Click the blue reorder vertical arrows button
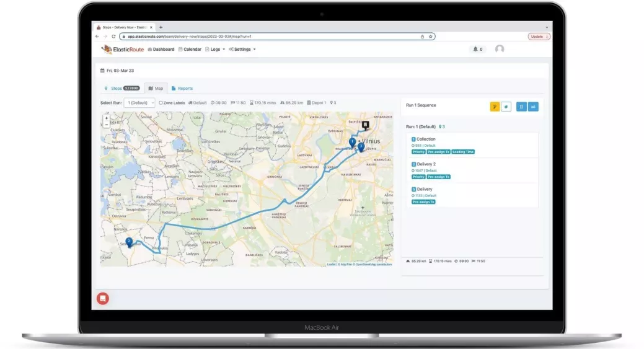 click(521, 107)
